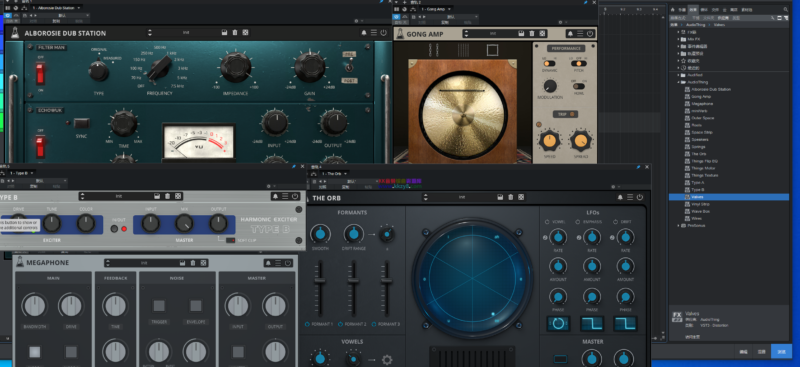Save preset in Gong Amp
Viewport: 800px width, 367px height.
pos(521,34)
